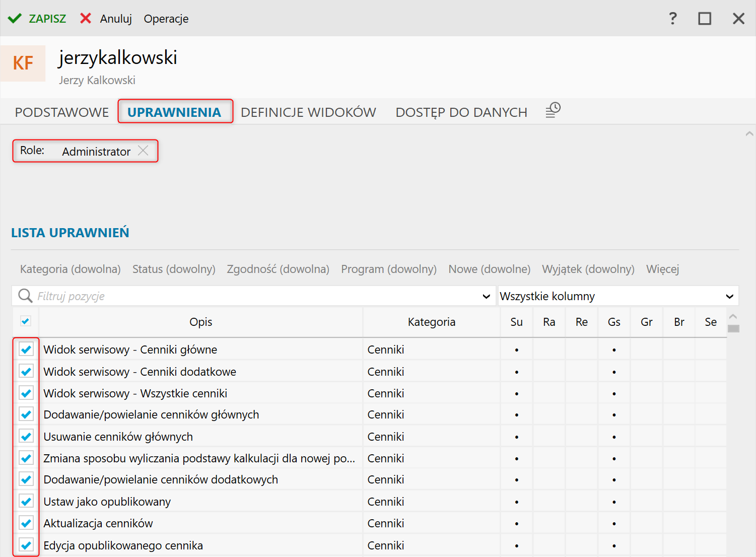Toggle Aktualizacja cenników checkbox
The width and height of the screenshot is (756, 557).
26,523
